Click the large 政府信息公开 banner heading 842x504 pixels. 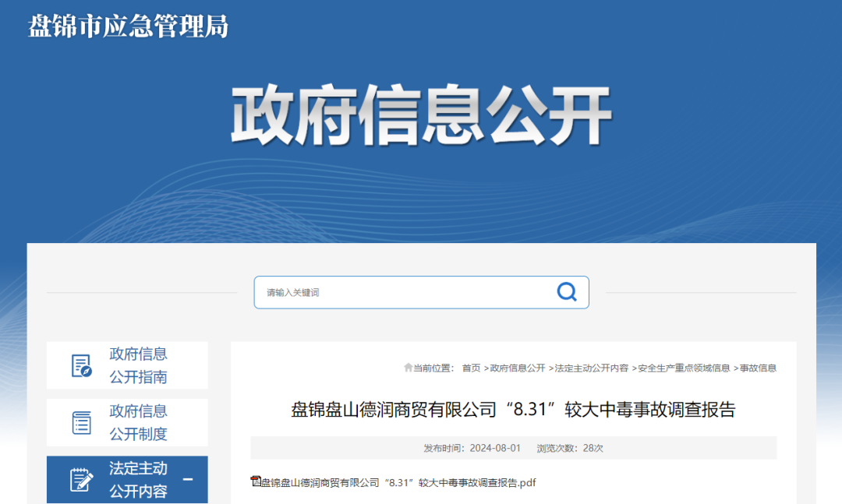pos(421,116)
